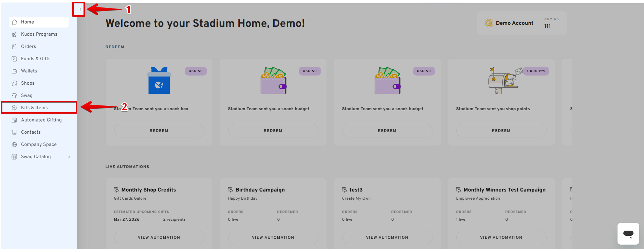Image resolution: width=644 pixels, height=249 pixels.
Task: Click the Swag t-shirt icon
Action: pyautogui.click(x=14, y=96)
